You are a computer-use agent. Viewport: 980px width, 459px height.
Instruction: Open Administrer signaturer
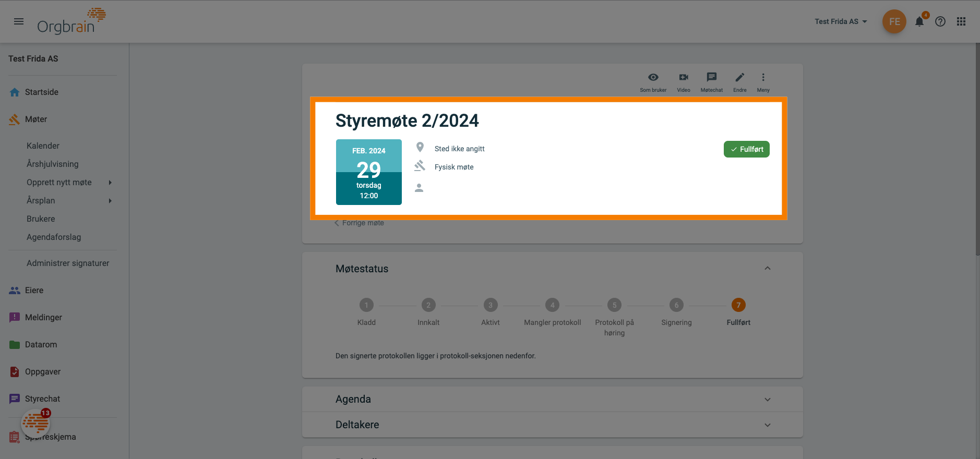[x=68, y=263]
